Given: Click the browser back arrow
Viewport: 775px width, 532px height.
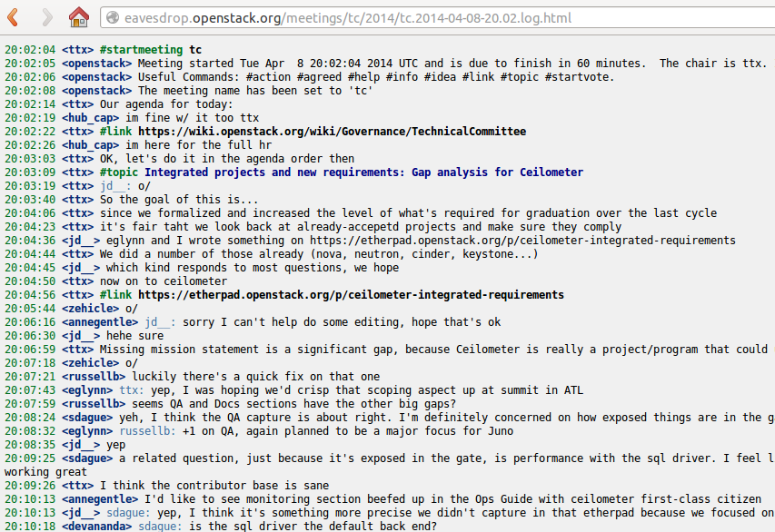Looking at the screenshot, I should [13, 16].
